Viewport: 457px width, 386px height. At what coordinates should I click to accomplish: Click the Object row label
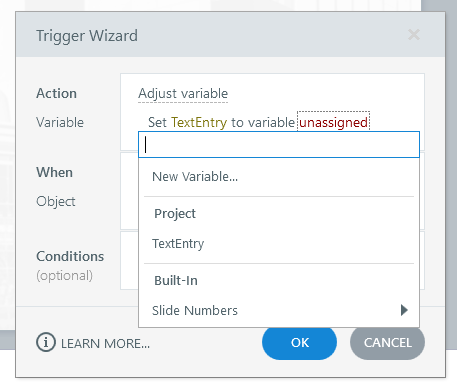[x=56, y=201]
